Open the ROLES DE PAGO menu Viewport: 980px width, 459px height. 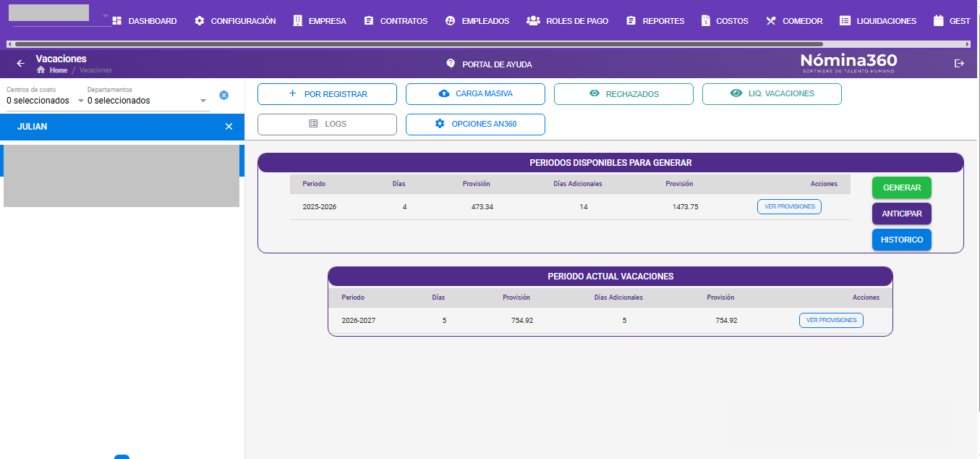pyautogui.click(x=567, y=21)
